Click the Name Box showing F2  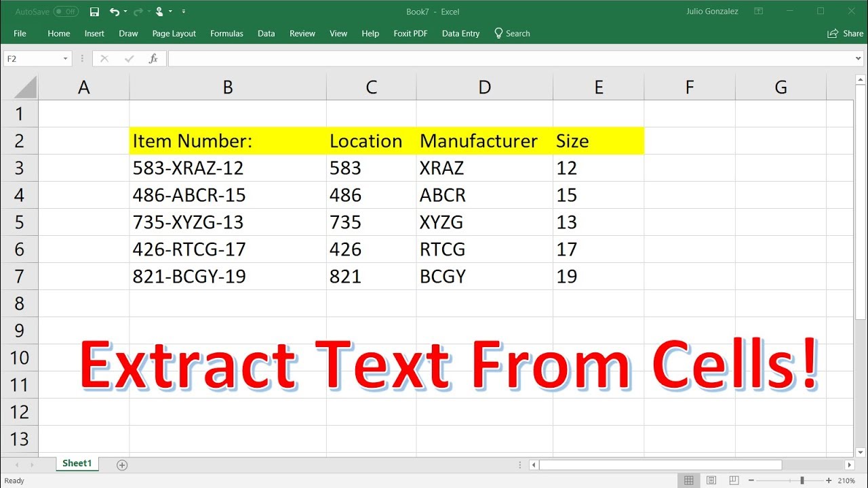pyautogui.click(x=32, y=59)
